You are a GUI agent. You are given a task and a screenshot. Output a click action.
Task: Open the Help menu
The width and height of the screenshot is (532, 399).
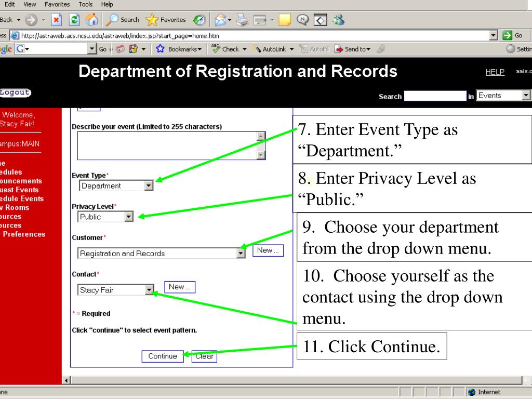[x=107, y=4]
